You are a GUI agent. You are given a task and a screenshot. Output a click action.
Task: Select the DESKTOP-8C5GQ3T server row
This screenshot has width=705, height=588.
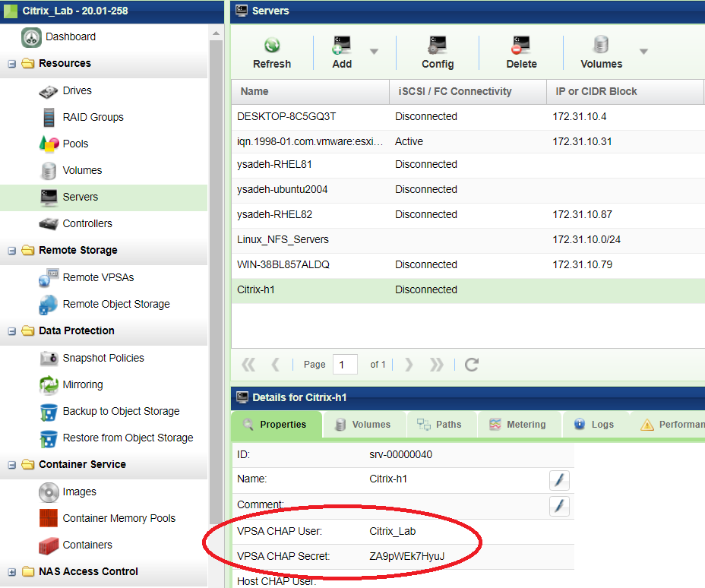pos(468,117)
